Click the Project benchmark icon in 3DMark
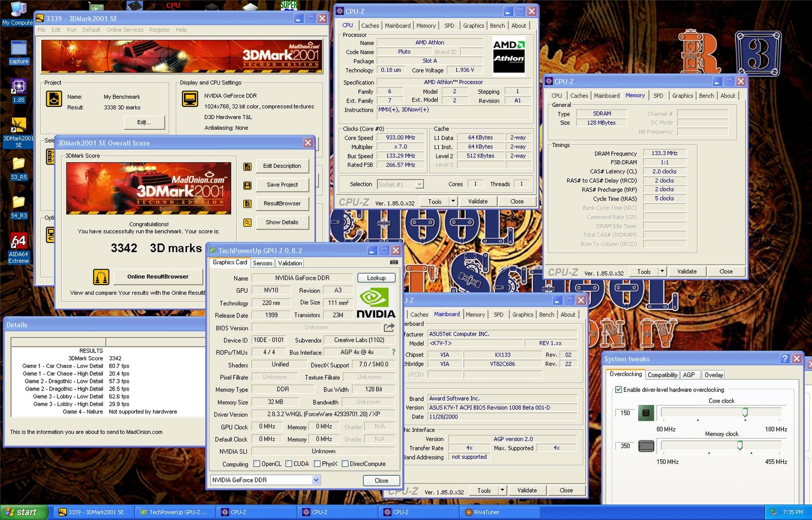 click(x=54, y=99)
